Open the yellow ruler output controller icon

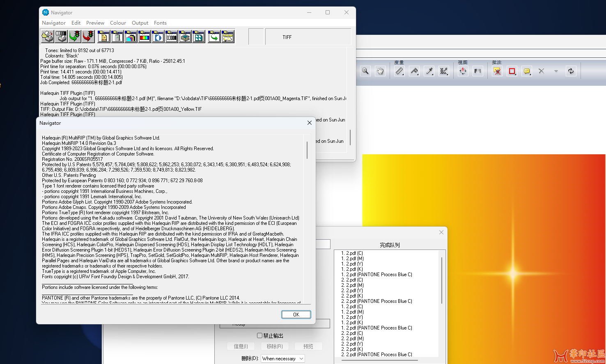[x=228, y=37]
